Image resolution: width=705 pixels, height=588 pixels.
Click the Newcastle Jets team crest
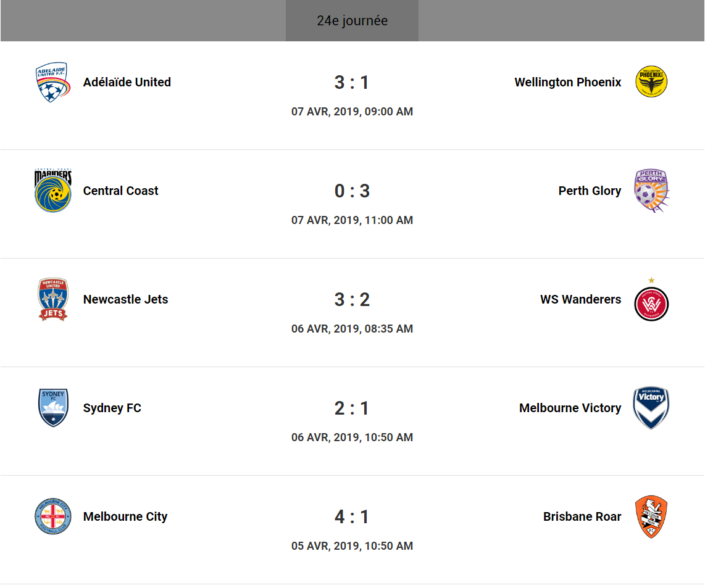(x=52, y=299)
